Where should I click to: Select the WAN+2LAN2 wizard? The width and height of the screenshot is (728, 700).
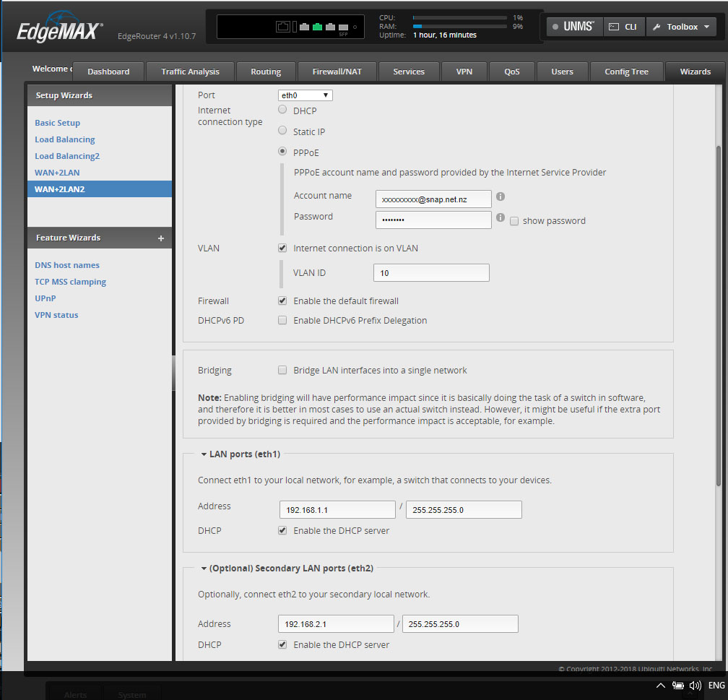[100, 189]
